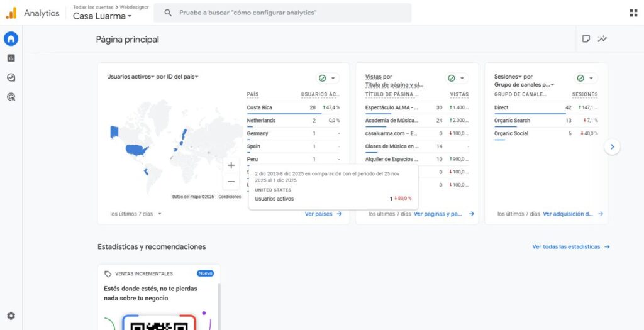This screenshot has height=330, width=644.
Task: Click the customize page note icon
Action: pos(586,39)
